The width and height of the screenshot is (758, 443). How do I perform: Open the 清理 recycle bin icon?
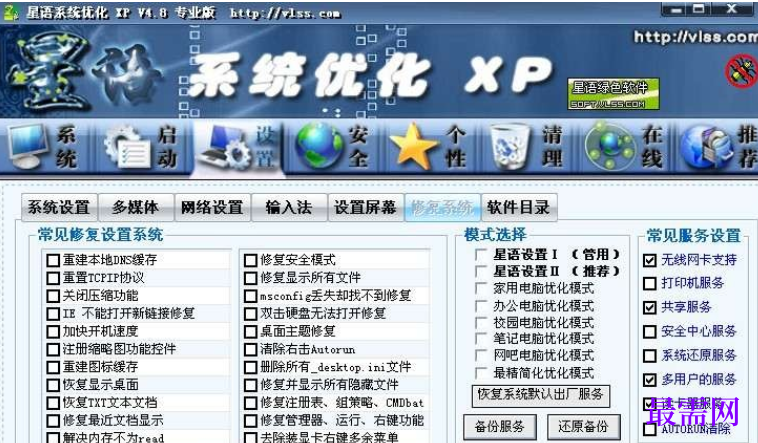(x=510, y=147)
